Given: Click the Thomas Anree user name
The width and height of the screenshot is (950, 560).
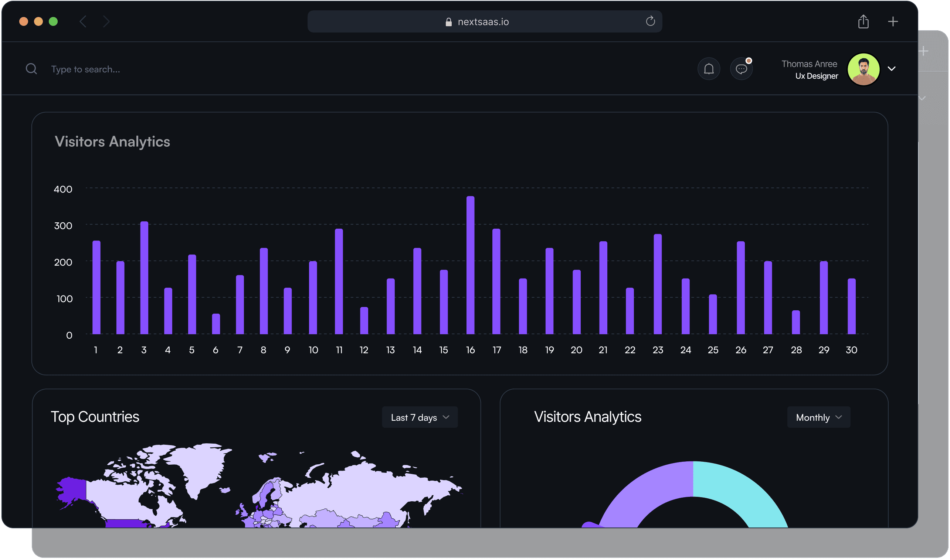Looking at the screenshot, I should [809, 64].
